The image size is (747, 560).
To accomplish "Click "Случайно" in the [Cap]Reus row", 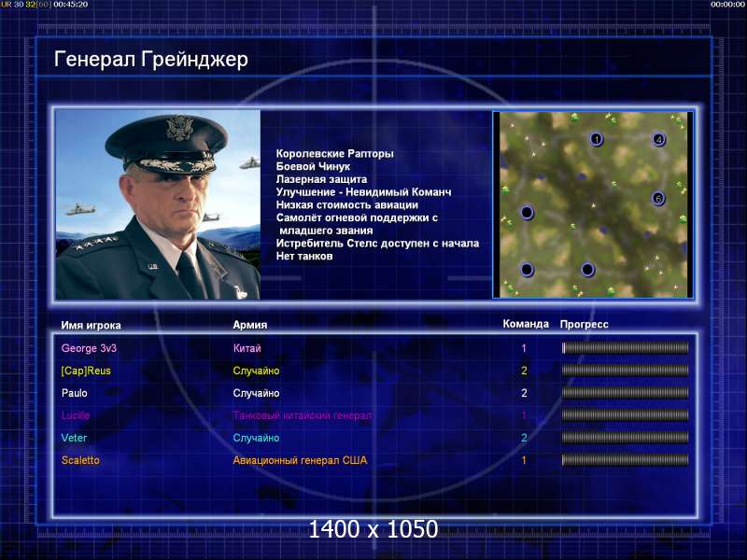I will tap(256, 371).
